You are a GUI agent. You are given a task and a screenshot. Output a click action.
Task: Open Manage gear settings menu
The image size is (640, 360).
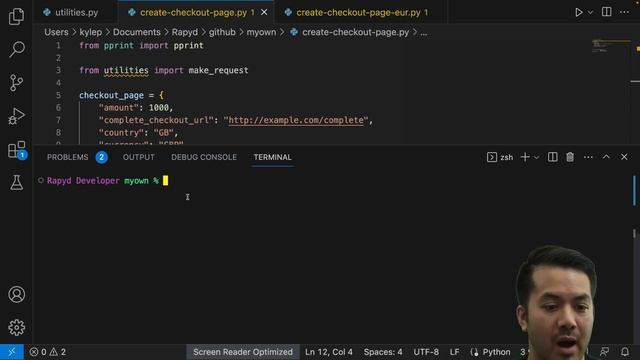pyautogui.click(x=16, y=327)
